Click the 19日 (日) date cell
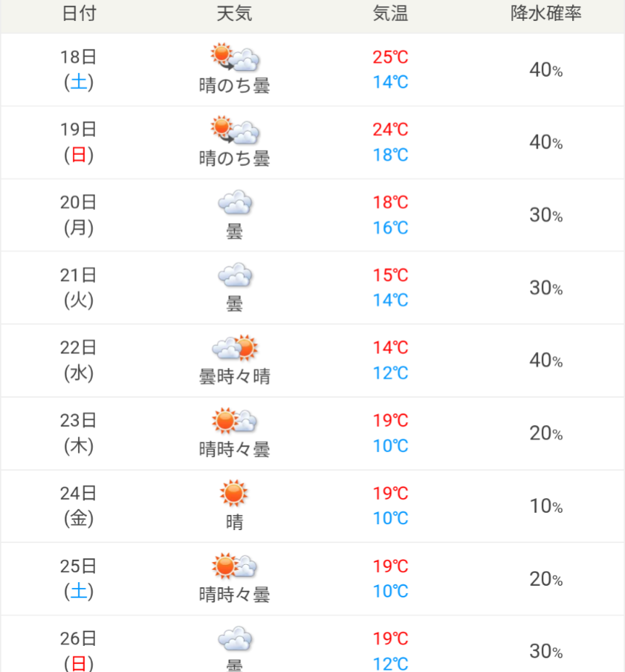 78,142
